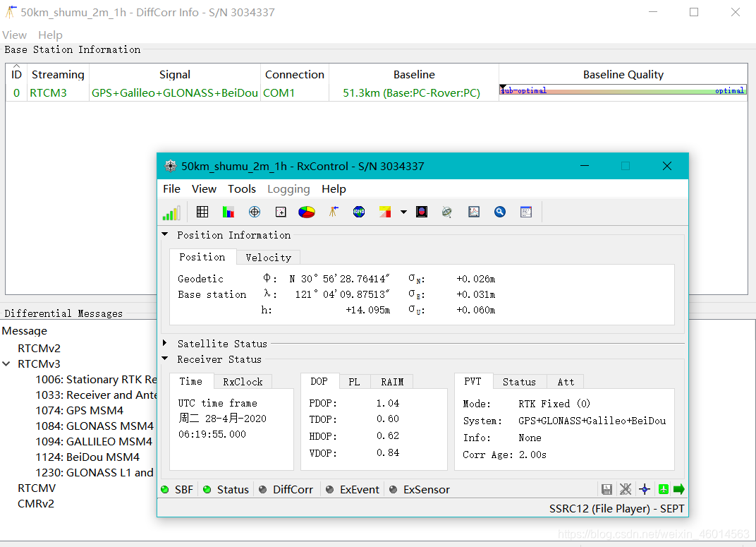Click the Streaming column header
The height and width of the screenshot is (547, 756).
click(58, 74)
